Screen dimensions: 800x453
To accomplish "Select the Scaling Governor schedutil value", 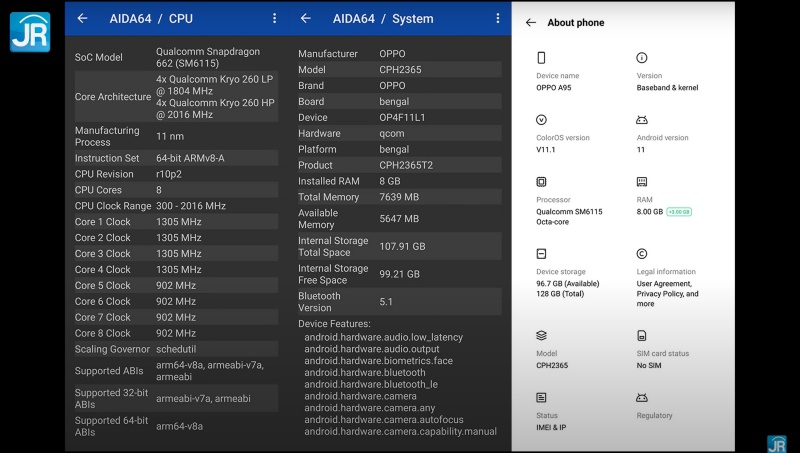I will pos(176,349).
